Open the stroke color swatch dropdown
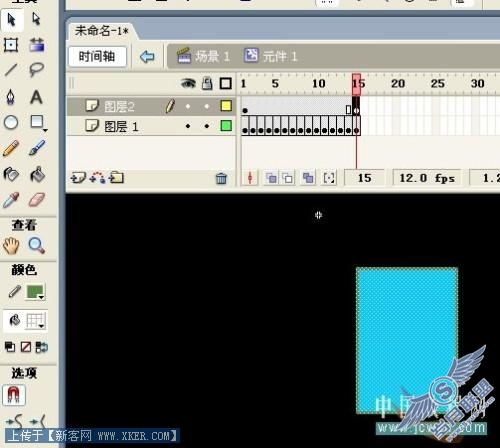The width and height of the screenshot is (500, 448). tap(36, 292)
